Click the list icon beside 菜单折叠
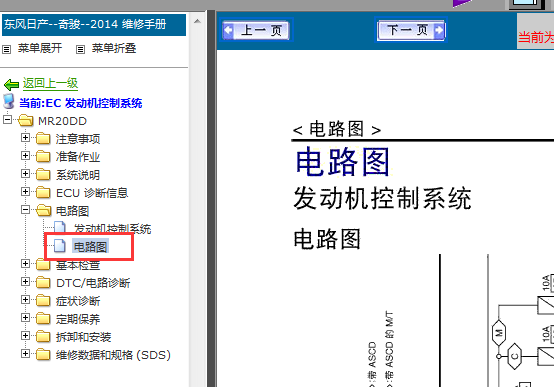This screenshot has width=554, height=387. (80, 49)
